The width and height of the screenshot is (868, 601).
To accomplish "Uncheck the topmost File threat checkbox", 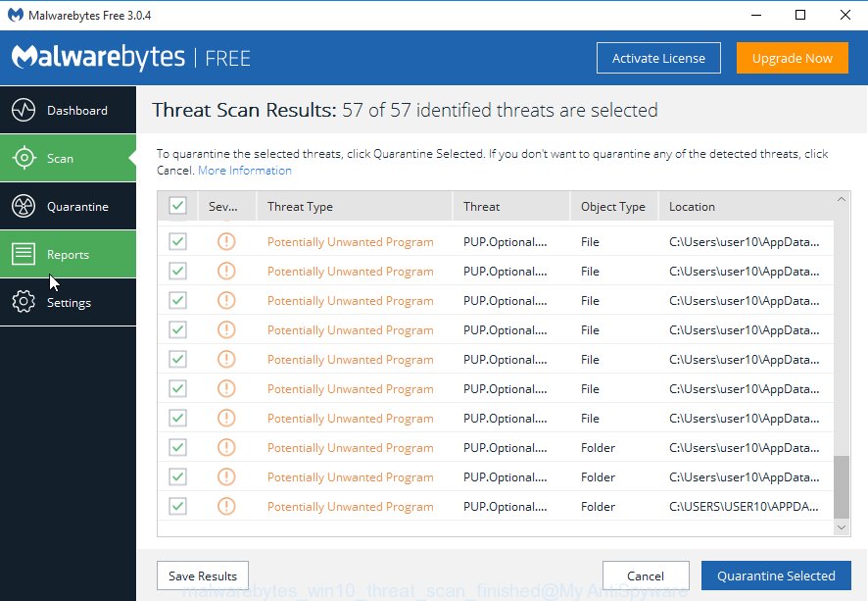I will point(177,241).
